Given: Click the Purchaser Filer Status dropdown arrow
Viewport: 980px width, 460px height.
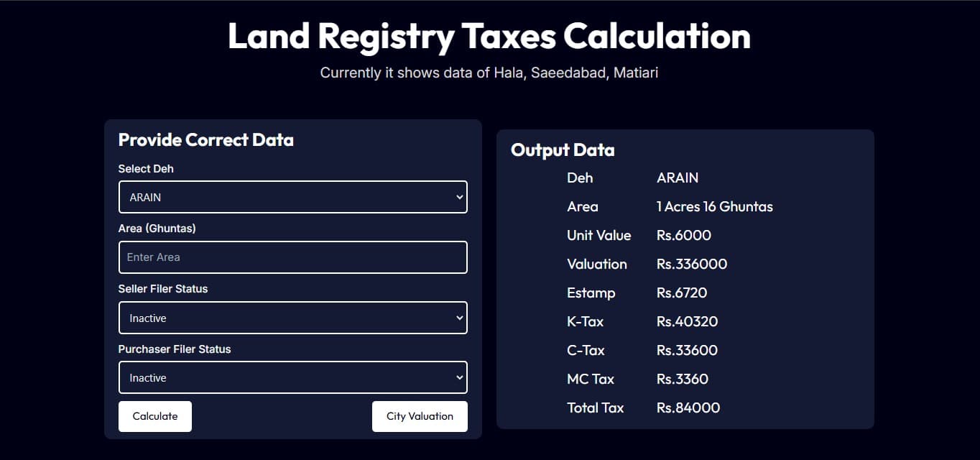Looking at the screenshot, I should tap(460, 377).
